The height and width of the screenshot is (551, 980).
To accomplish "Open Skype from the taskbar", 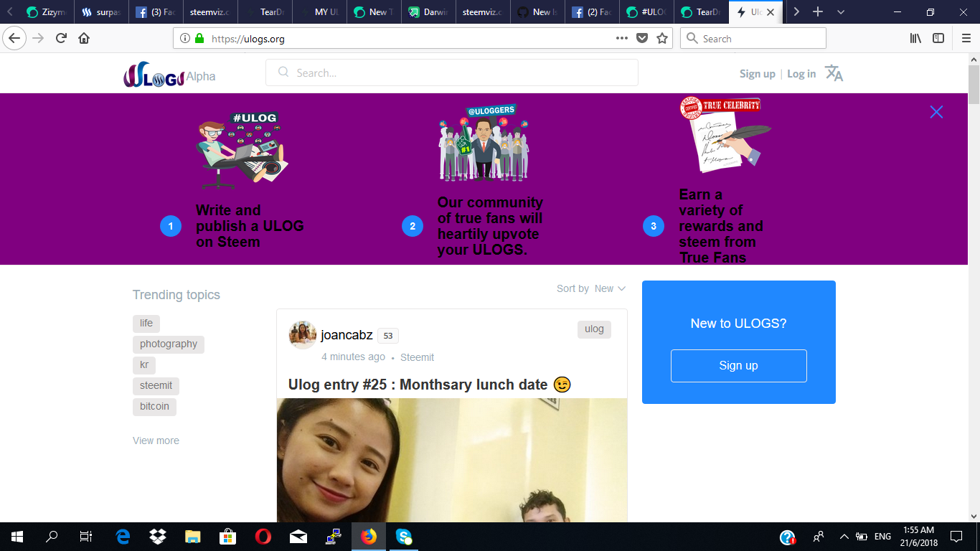I will point(402,536).
